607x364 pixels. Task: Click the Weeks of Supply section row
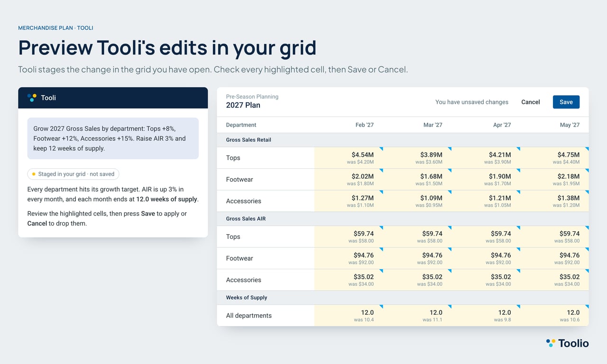click(403, 298)
